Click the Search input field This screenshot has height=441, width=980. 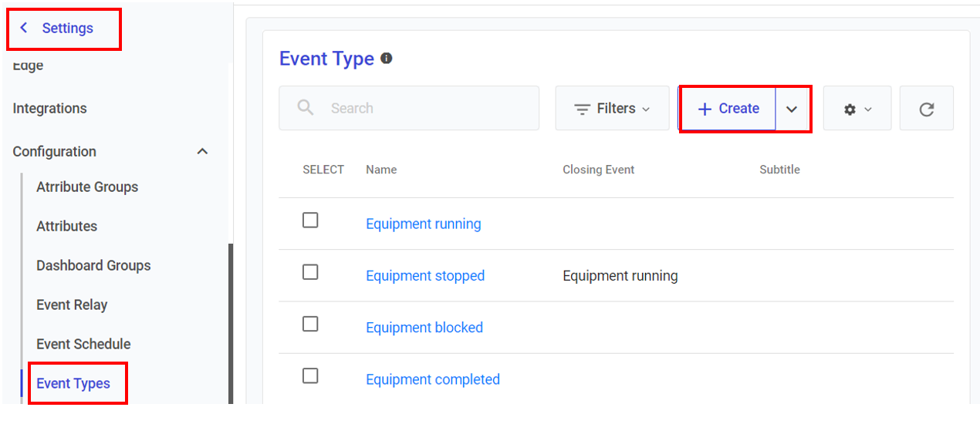(424, 109)
